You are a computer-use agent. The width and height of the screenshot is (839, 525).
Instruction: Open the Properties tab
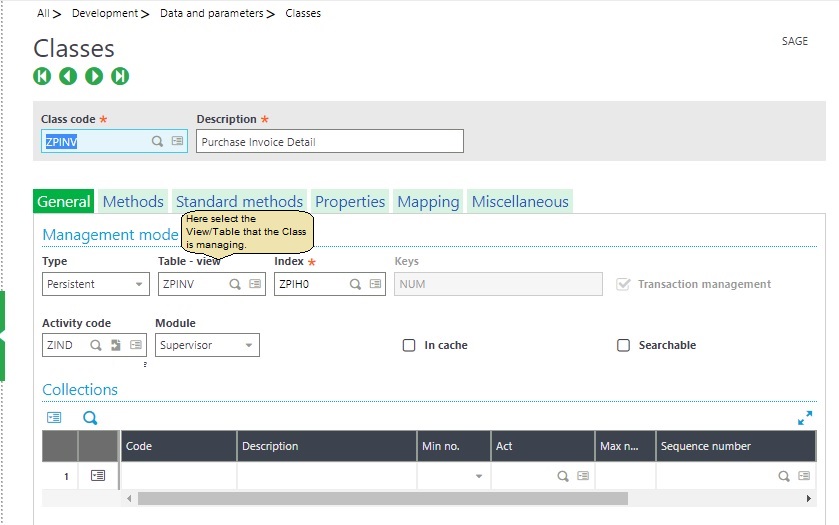coord(350,202)
